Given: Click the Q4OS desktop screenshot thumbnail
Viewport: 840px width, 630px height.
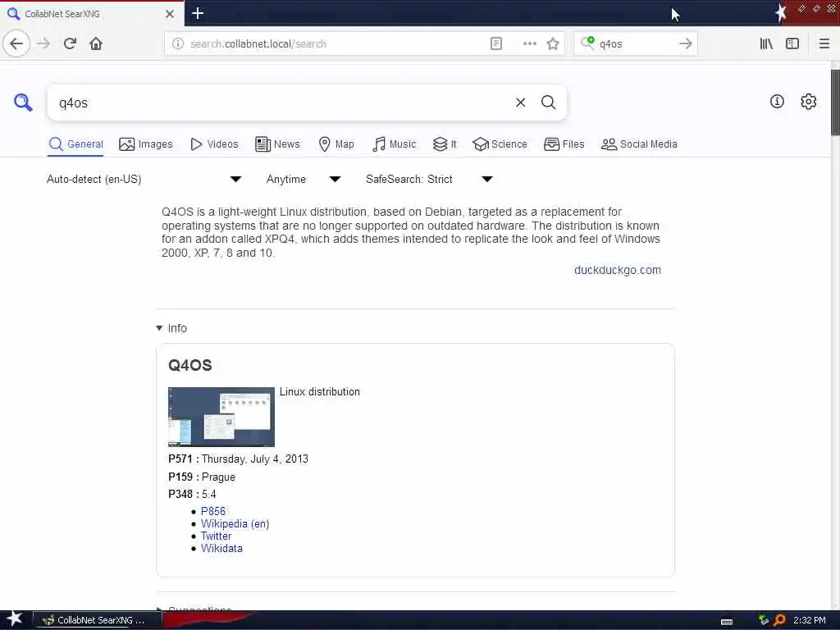Looking at the screenshot, I should tap(221, 417).
